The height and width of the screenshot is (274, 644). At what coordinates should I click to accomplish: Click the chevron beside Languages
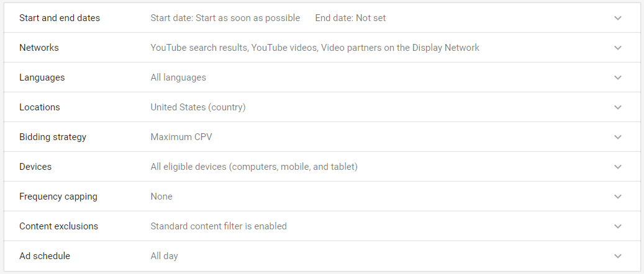coord(617,77)
